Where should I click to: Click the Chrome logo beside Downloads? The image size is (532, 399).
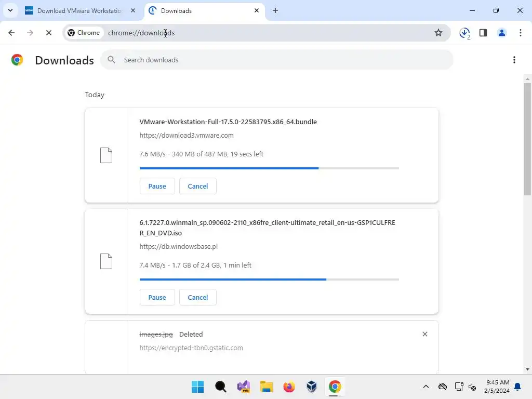pyautogui.click(x=17, y=60)
